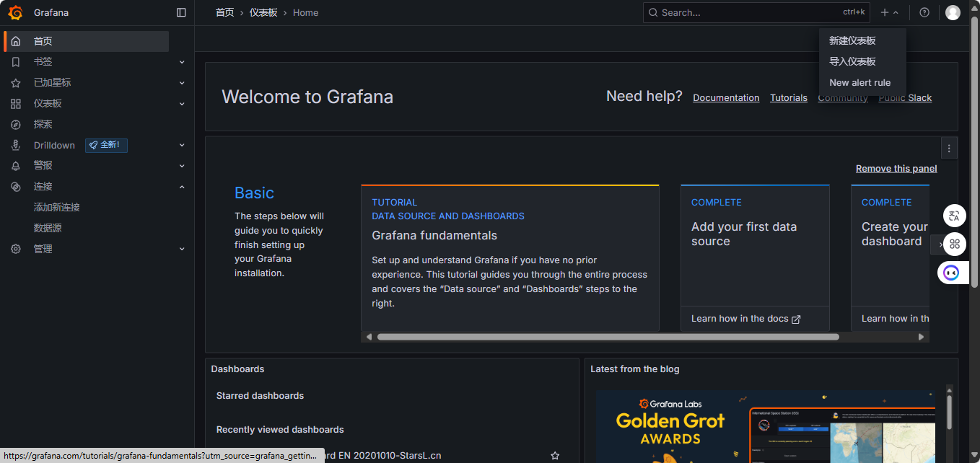980x463 pixels.
Task: Collapse the 连接 section chevron
Action: (x=182, y=186)
